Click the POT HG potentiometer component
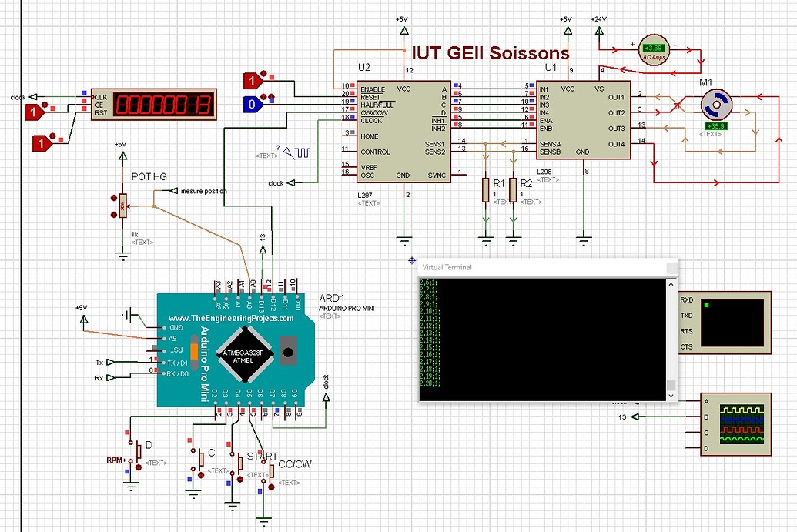The height and width of the screenshot is (532, 797). point(121,204)
